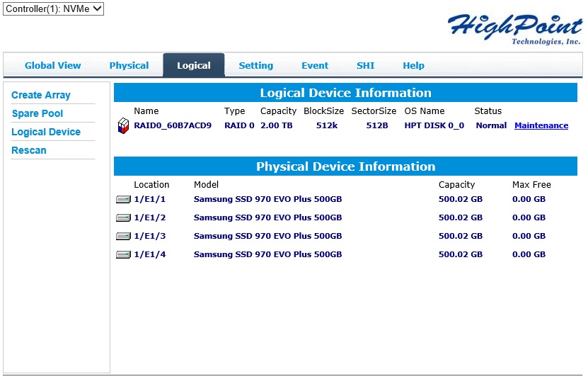Click the Samsung SSD model in row 1/E1/1

pos(267,199)
